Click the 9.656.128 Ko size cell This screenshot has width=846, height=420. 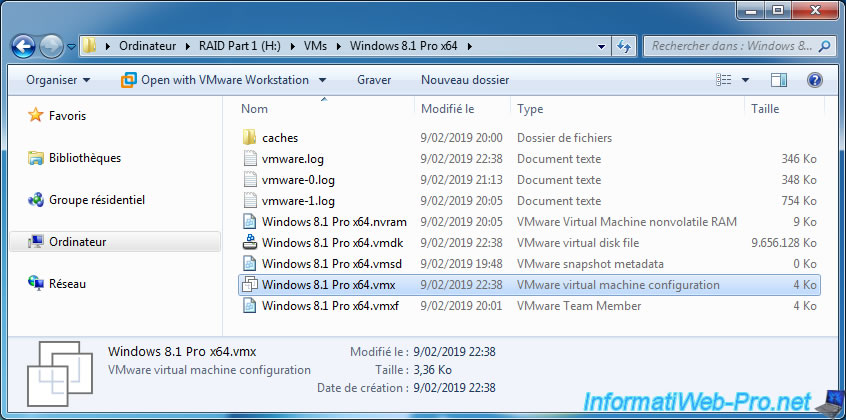pyautogui.click(x=783, y=243)
